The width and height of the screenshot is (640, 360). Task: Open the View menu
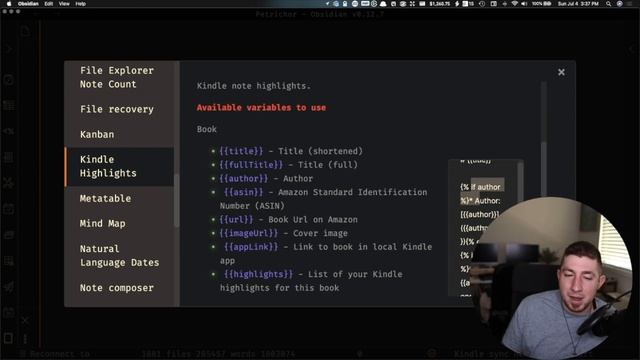[x=64, y=4]
